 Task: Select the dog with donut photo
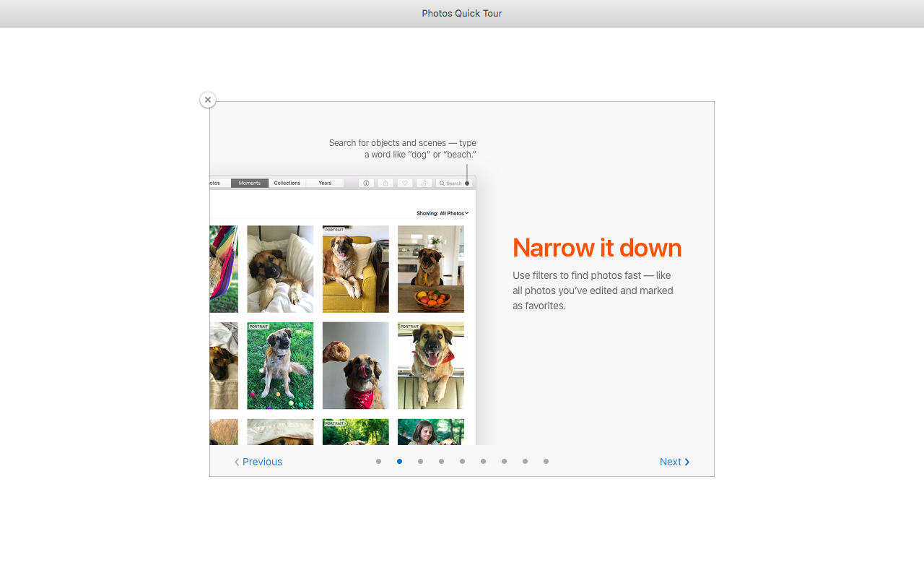[x=355, y=366]
